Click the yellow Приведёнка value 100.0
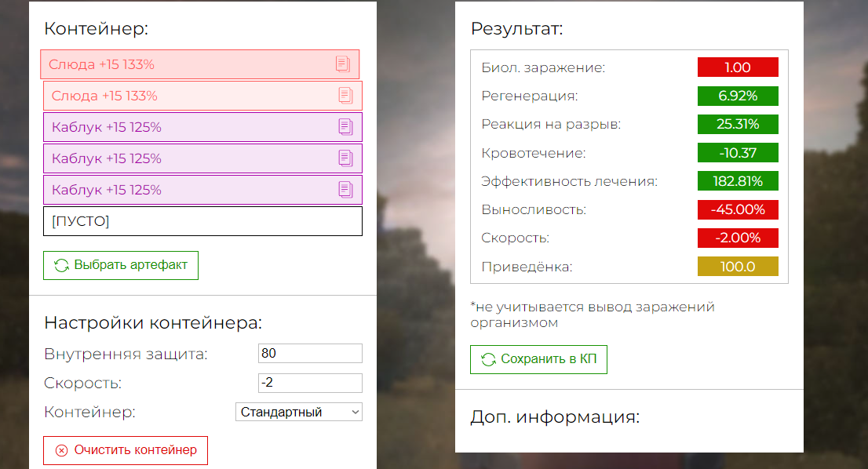The image size is (868, 469). coord(738,267)
